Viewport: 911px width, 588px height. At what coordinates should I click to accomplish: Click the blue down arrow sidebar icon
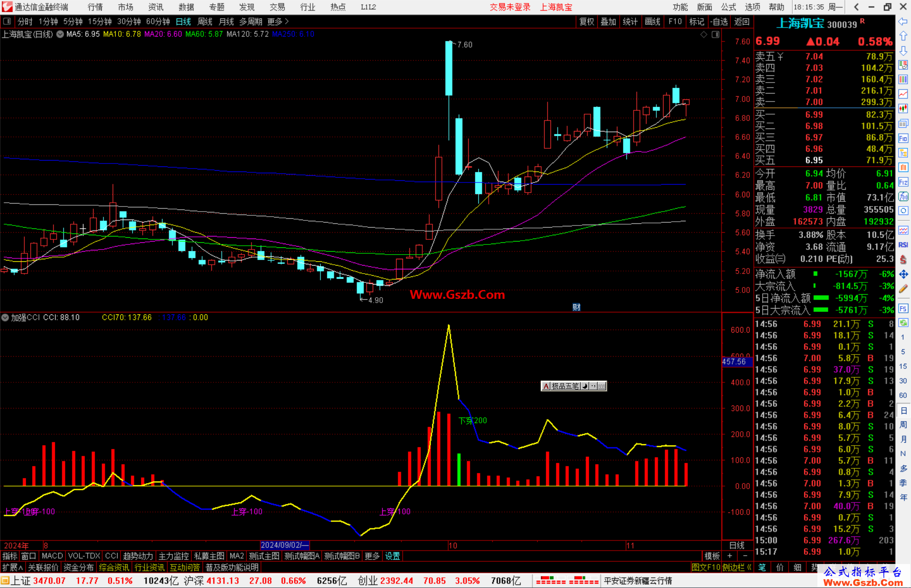tap(903, 51)
